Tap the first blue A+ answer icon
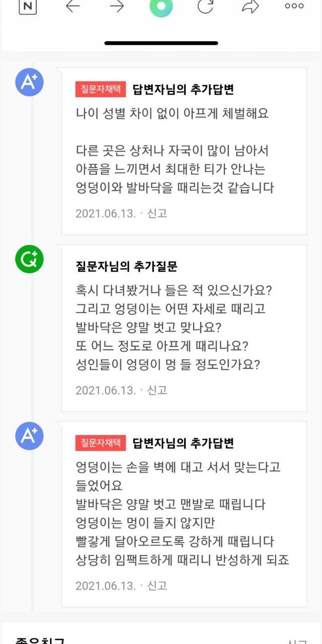 tap(29, 83)
